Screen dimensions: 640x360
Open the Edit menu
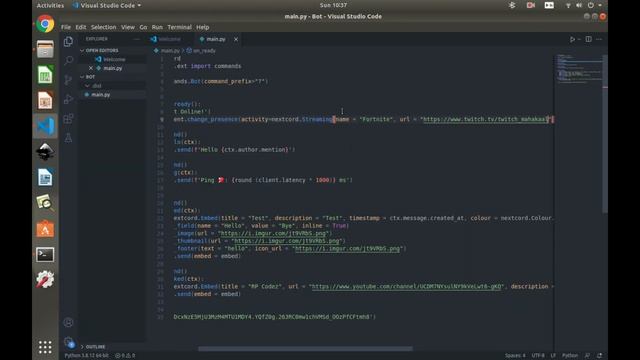(81, 27)
